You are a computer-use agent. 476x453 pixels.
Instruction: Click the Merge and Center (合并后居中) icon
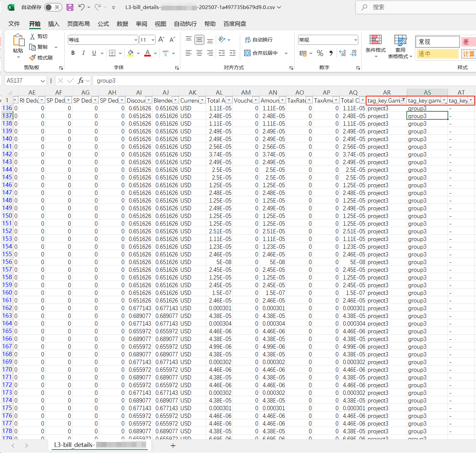247,53
